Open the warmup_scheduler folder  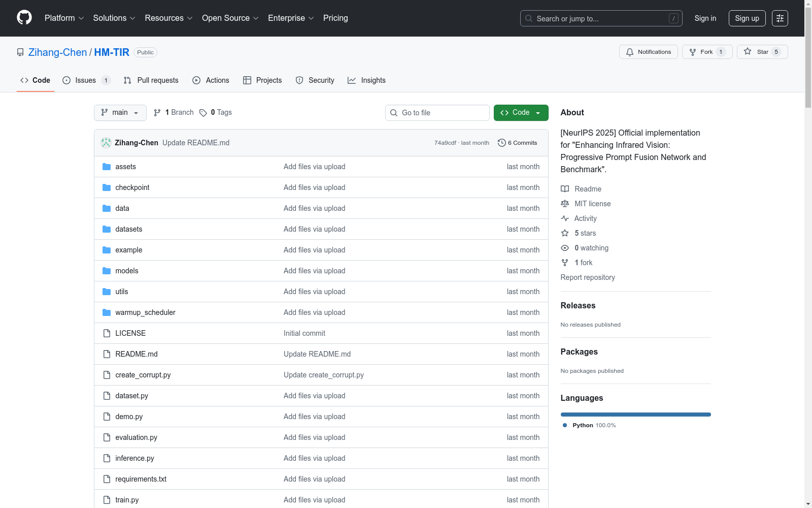[x=145, y=312]
